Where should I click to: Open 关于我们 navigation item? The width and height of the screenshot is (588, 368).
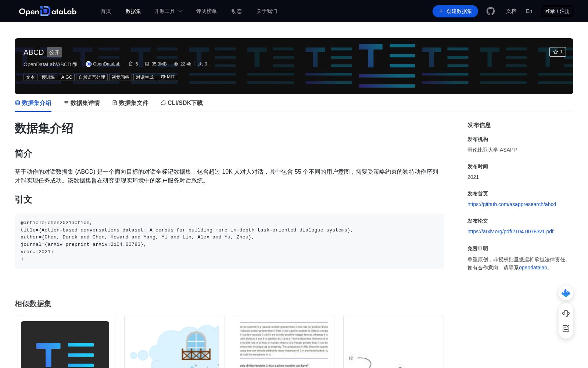tap(267, 11)
